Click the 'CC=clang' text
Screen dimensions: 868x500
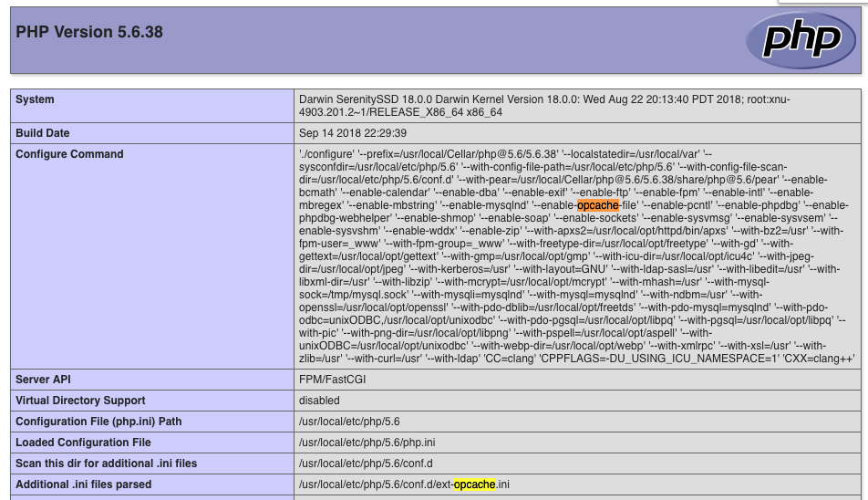510,359
